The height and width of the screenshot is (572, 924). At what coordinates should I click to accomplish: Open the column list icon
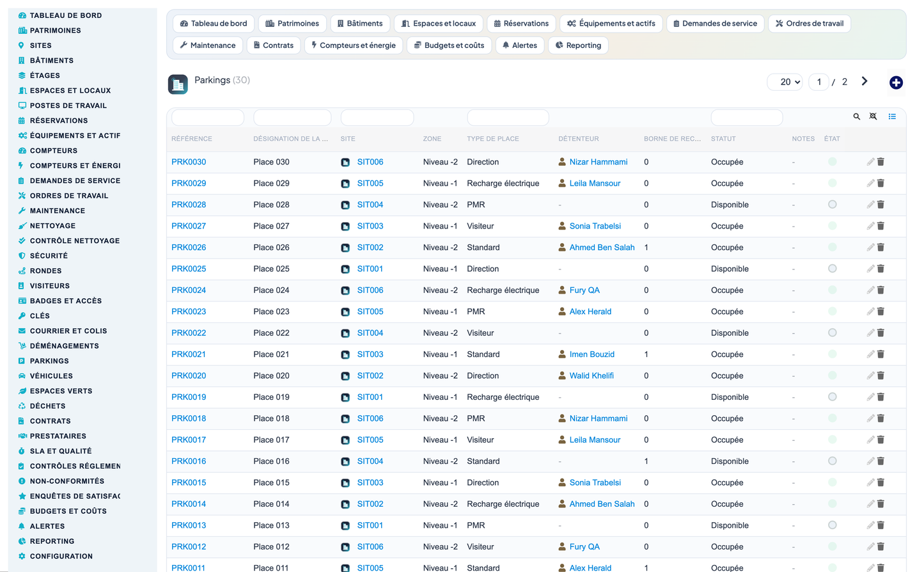(x=892, y=116)
